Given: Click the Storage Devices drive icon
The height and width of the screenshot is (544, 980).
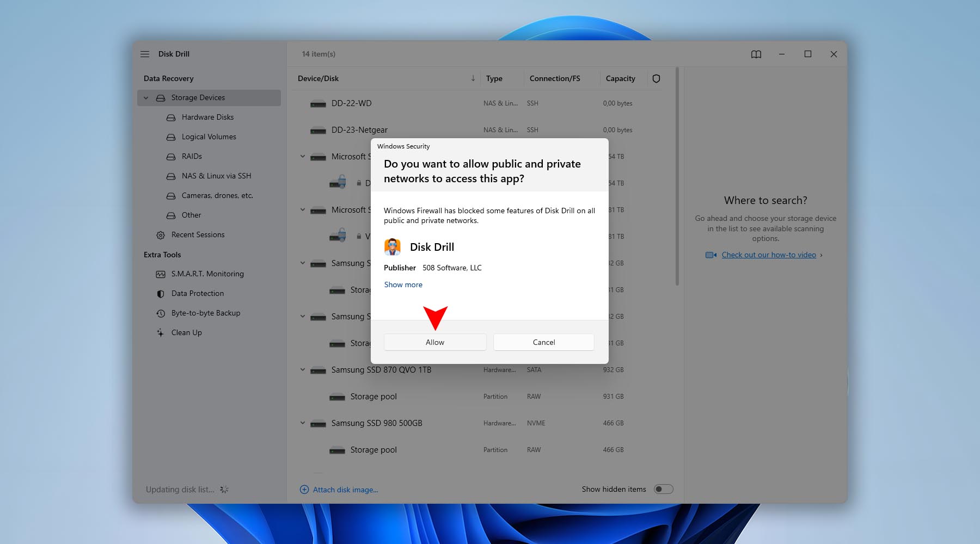Looking at the screenshot, I should click(161, 98).
